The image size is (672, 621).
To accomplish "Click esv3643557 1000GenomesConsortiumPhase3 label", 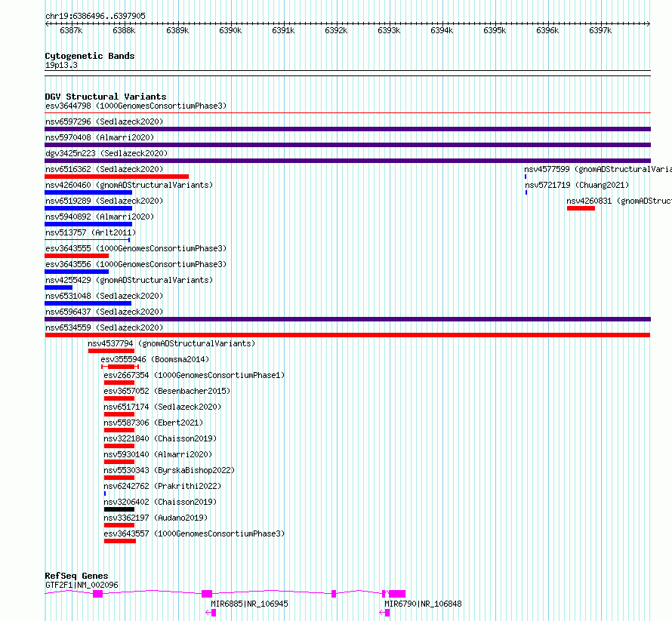I will pyautogui.click(x=194, y=533).
